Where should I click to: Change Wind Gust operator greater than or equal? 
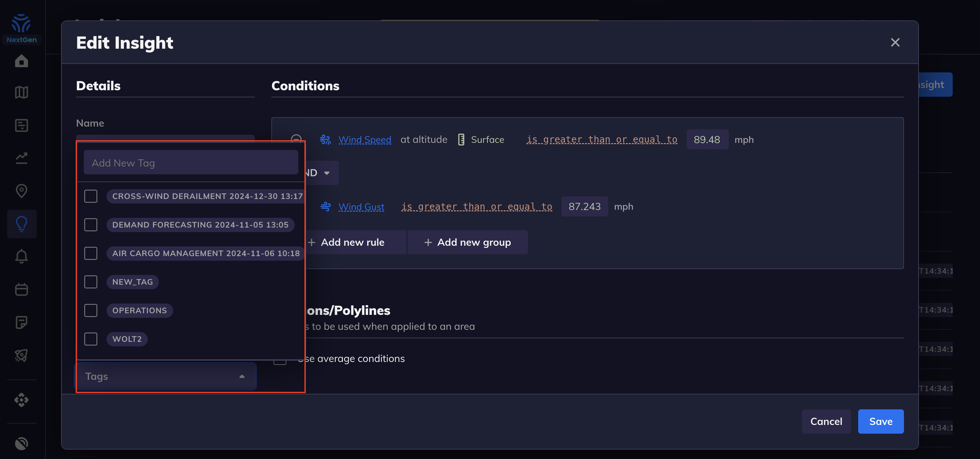coord(477,207)
